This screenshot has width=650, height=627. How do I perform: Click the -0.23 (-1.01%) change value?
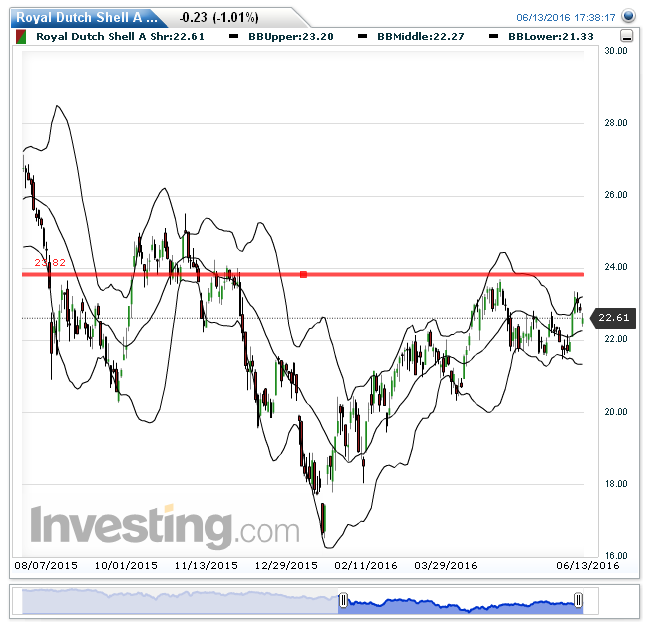pos(219,17)
